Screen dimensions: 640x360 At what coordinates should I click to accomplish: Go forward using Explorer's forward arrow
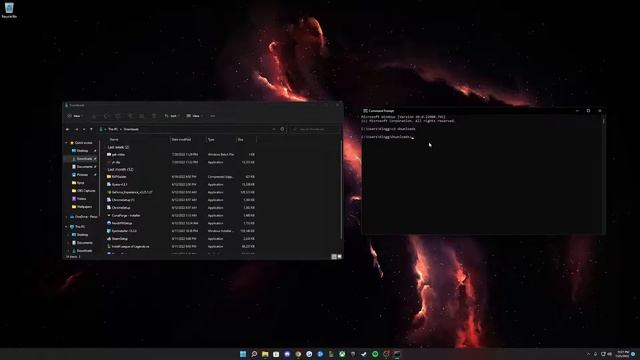click(76, 129)
